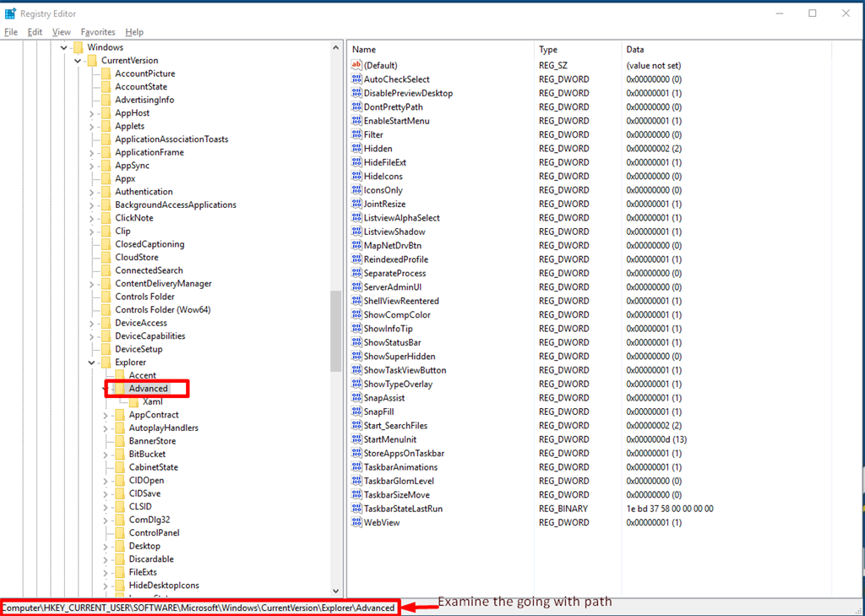Click the EnableStartMenu value icon
The height and width of the screenshot is (616, 865).
tap(356, 120)
